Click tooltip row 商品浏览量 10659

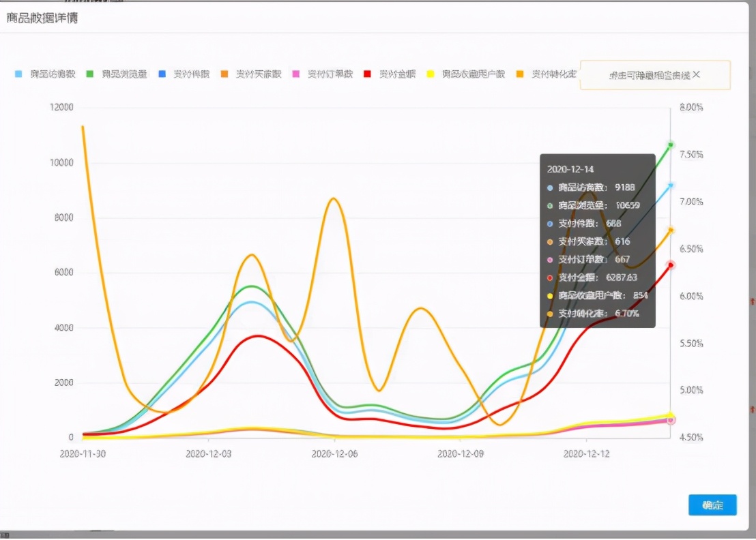click(x=594, y=205)
